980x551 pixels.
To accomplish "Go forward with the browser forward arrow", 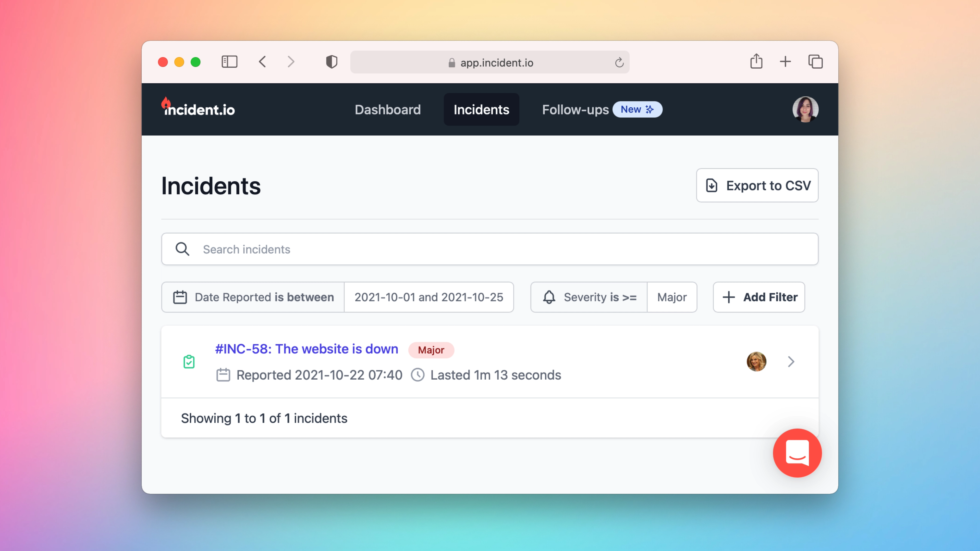I will coord(291,61).
